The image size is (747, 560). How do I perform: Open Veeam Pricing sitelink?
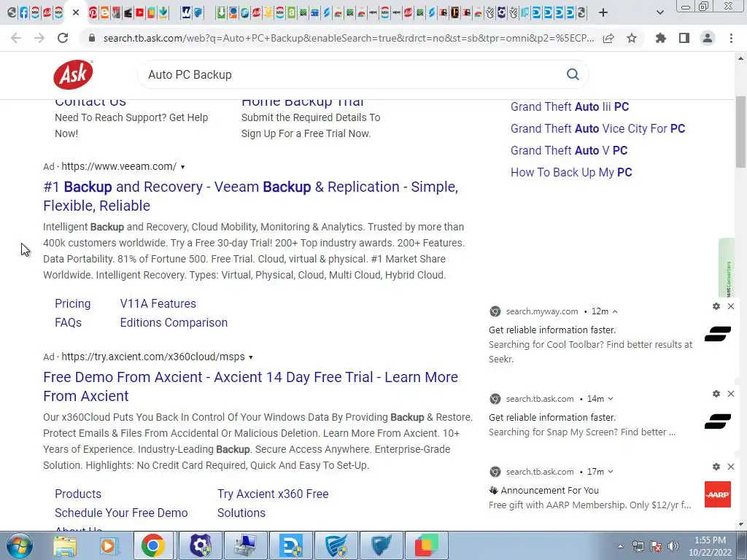(x=72, y=303)
